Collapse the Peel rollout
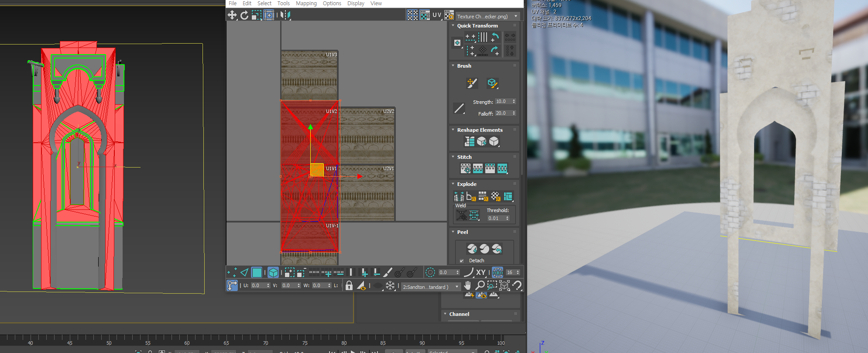Screen dimensions: 868x353 pyautogui.click(x=453, y=232)
